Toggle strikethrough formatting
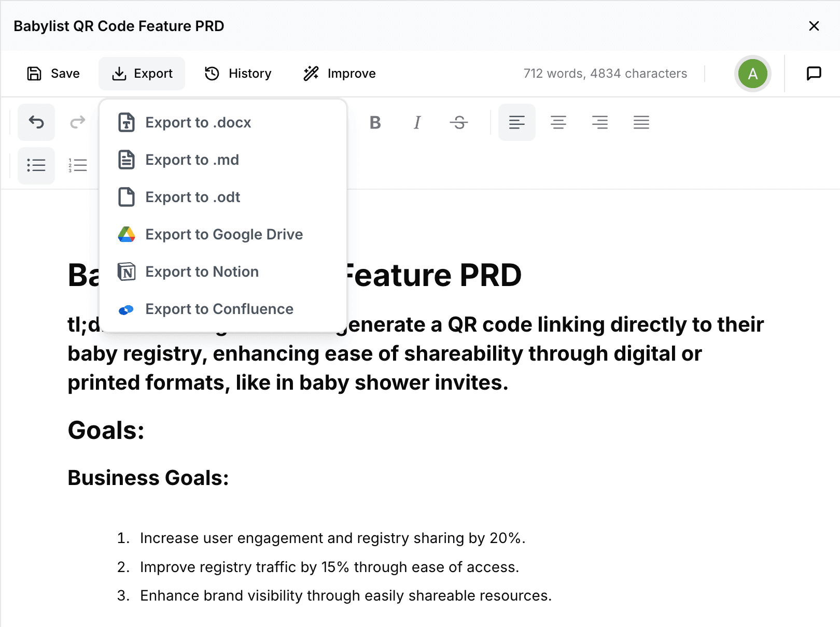 click(x=459, y=122)
